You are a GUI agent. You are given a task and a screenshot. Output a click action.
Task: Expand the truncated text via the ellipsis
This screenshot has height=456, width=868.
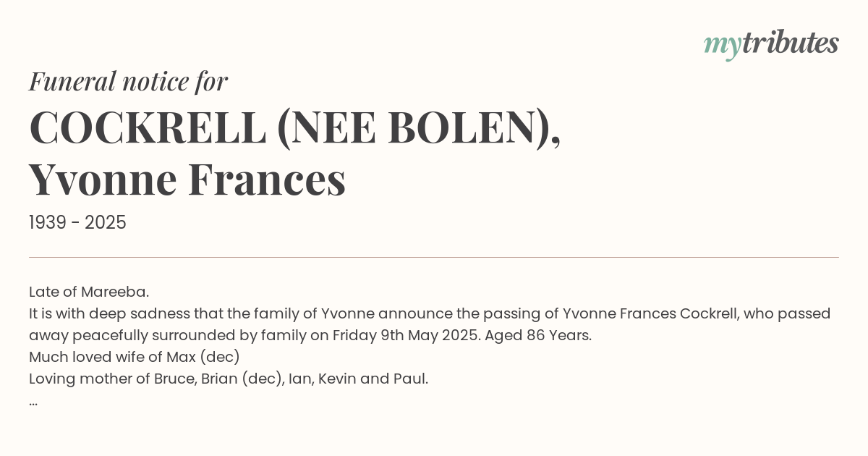tap(33, 402)
